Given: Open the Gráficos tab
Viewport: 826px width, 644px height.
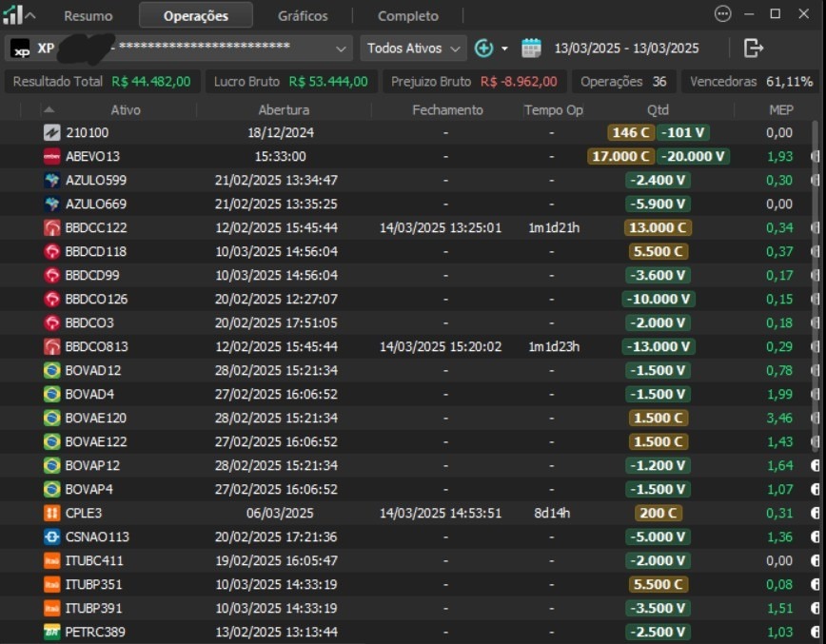Looking at the screenshot, I should coord(303,16).
